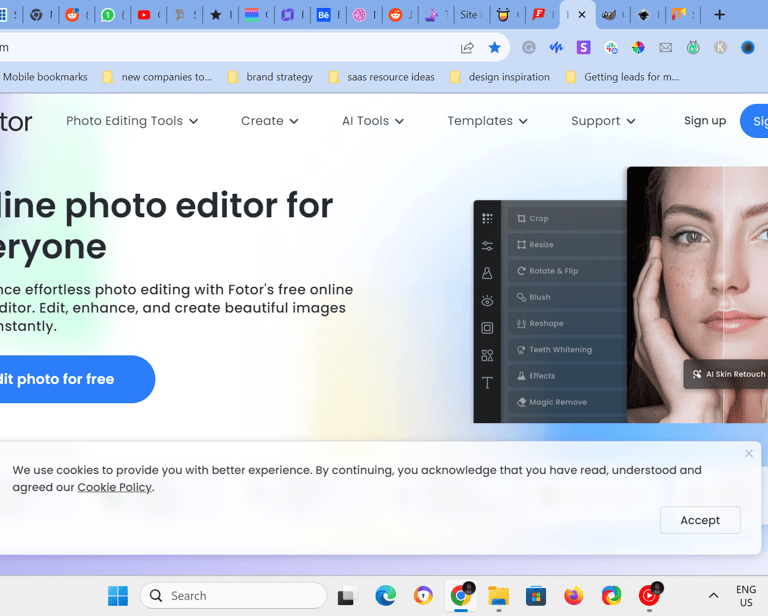
Task: Open the Cookie Policy link
Action: coord(115,487)
